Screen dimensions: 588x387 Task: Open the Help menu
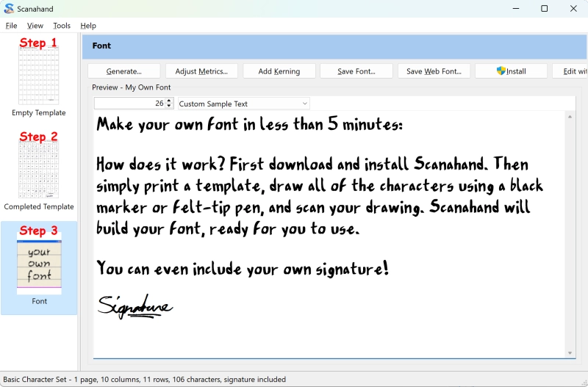tap(88, 26)
